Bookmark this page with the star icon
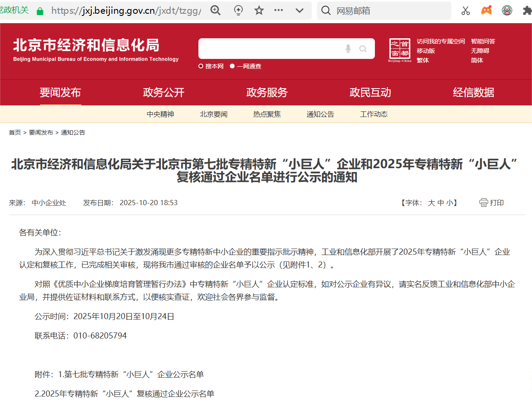The width and height of the screenshot is (532, 409). point(259,11)
